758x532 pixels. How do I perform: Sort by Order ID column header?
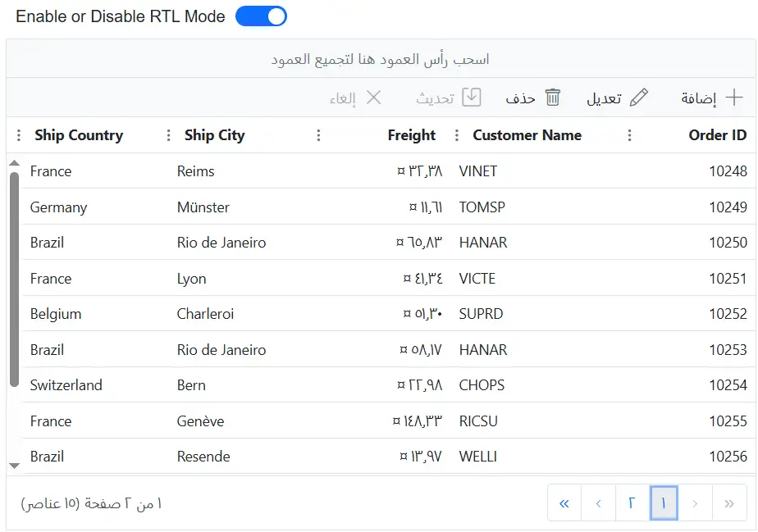tap(717, 136)
